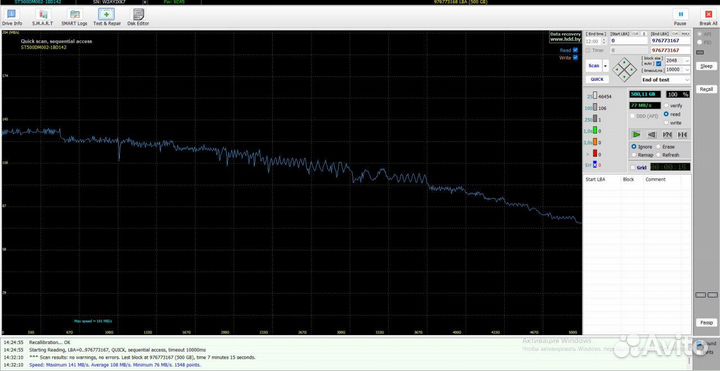Open the Drive Info tab
This screenshot has height=371, width=720.
[11, 17]
